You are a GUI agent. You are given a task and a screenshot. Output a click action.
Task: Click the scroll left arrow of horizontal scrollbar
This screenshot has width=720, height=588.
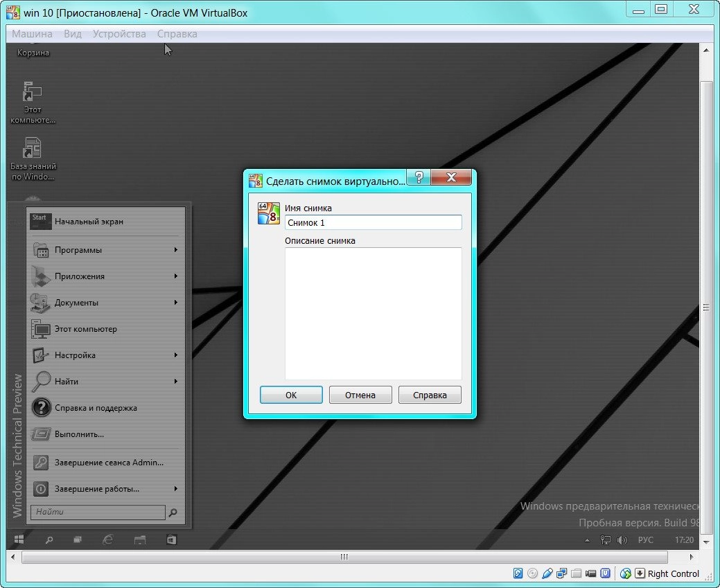click(x=13, y=557)
